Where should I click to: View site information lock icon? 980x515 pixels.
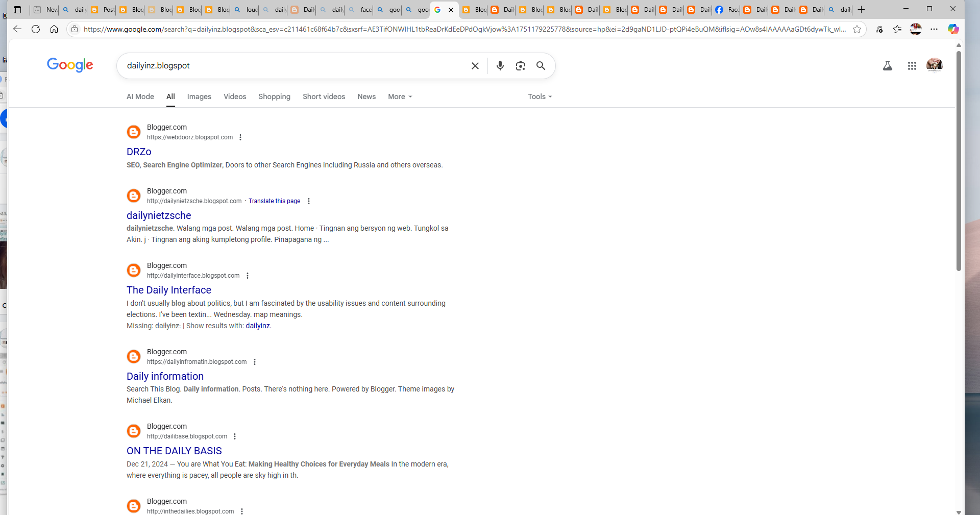(x=75, y=29)
